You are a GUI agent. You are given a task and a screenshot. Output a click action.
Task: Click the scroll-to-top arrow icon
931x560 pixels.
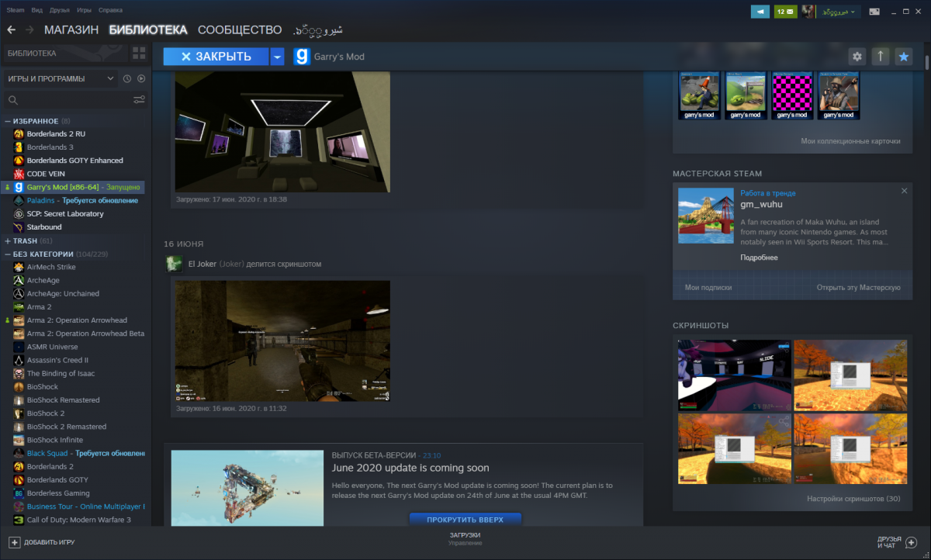click(x=880, y=57)
